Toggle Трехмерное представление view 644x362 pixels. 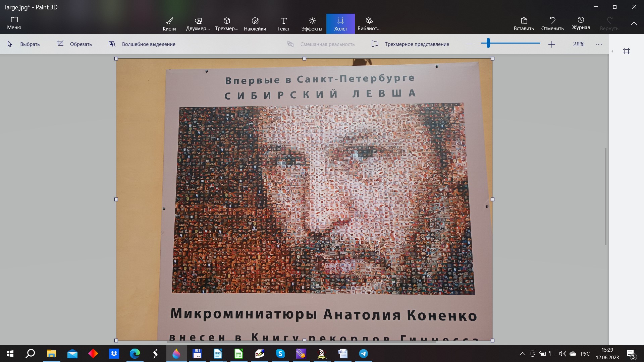410,44
